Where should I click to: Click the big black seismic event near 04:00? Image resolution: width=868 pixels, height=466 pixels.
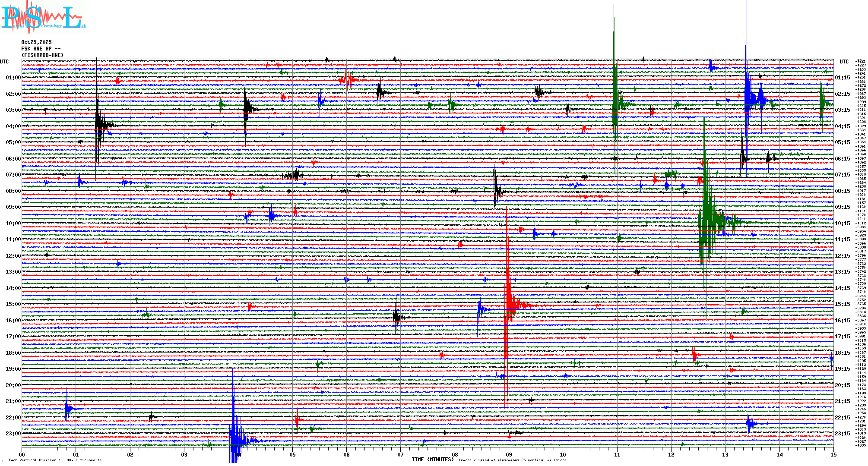point(99,125)
